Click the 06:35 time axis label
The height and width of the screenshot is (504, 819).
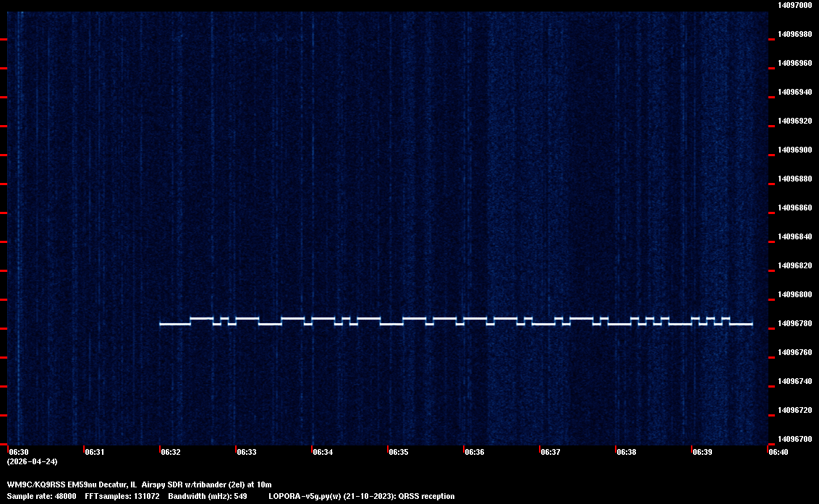click(x=399, y=452)
